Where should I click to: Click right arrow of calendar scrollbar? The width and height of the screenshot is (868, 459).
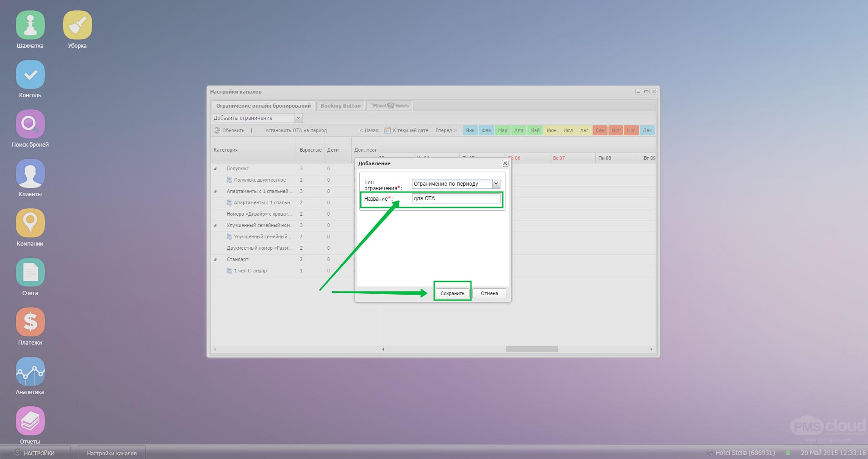pyautogui.click(x=651, y=349)
